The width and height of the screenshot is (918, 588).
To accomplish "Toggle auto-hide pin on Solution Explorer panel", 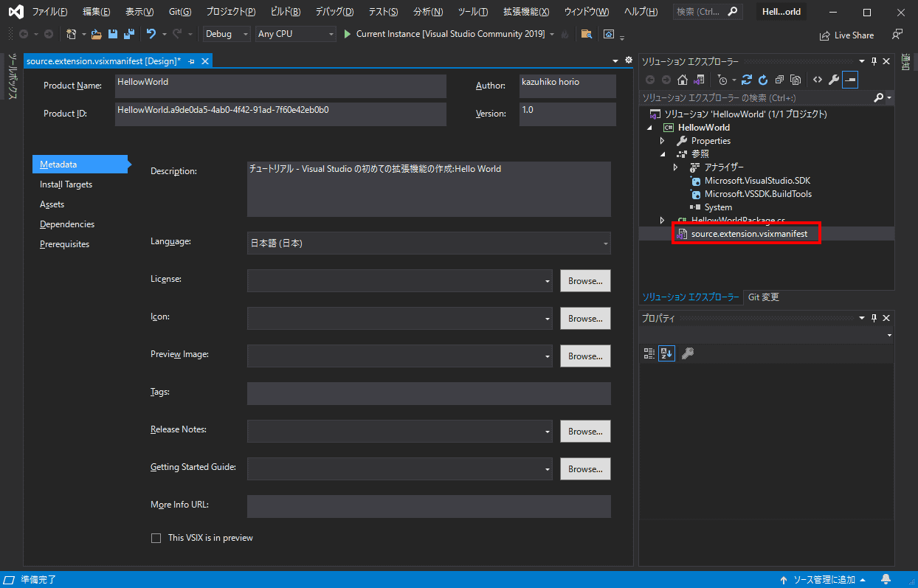I will (874, 61).
